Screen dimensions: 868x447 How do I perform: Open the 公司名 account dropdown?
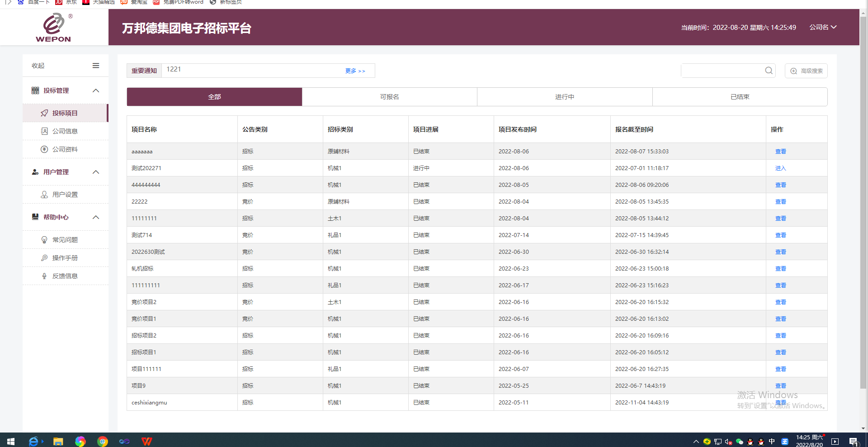[823, 27]
